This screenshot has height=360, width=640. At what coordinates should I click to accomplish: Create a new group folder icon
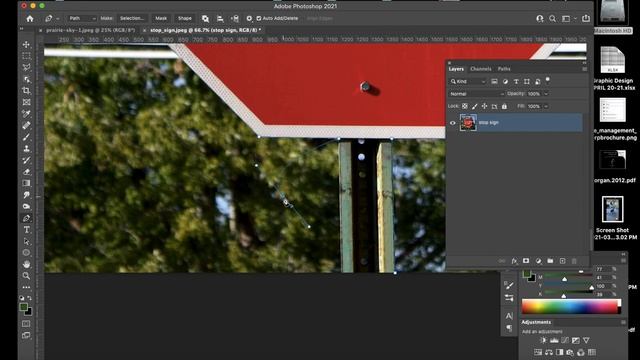tap(550, 261)
